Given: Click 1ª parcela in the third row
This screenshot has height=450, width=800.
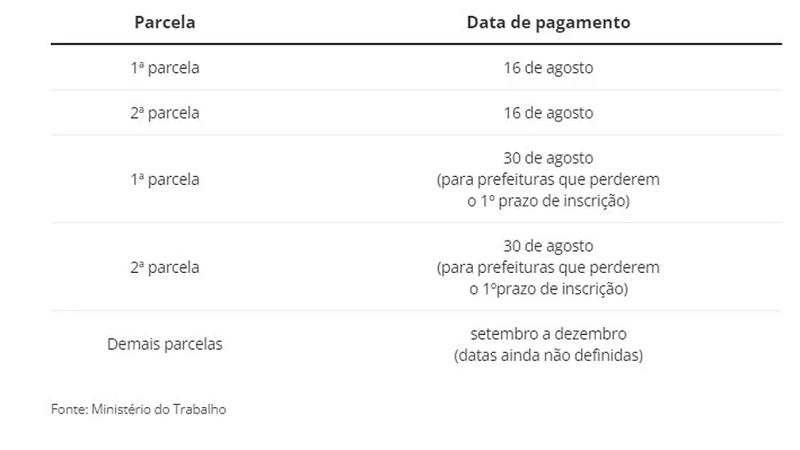Looking at the screenshot, I should point(165,179).
